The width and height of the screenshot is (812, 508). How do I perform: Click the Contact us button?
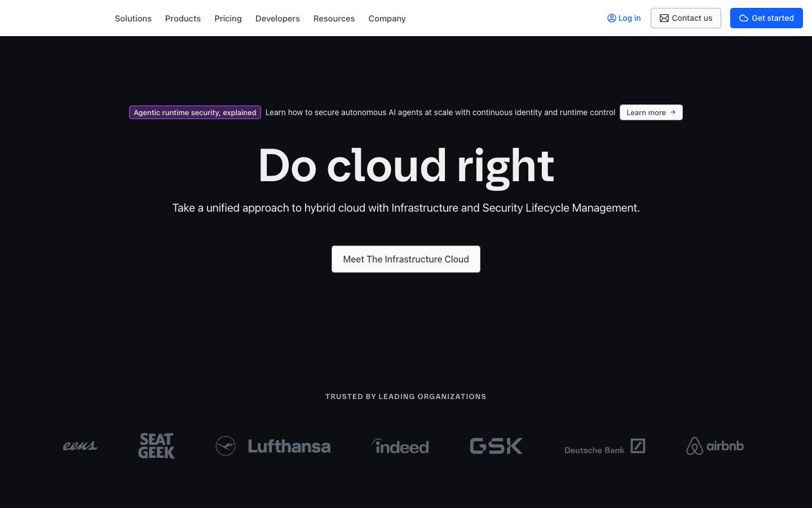click(686, 18)
